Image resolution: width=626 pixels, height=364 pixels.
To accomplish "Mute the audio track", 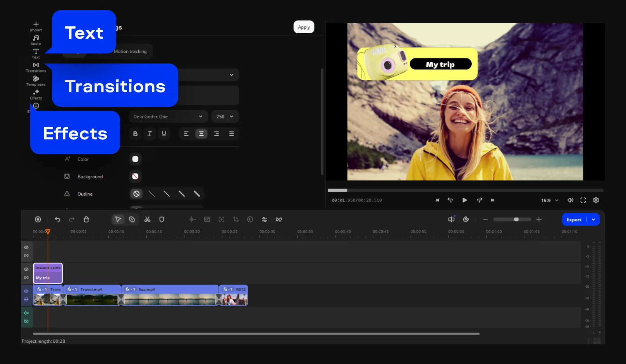I will tap(26, 313).
